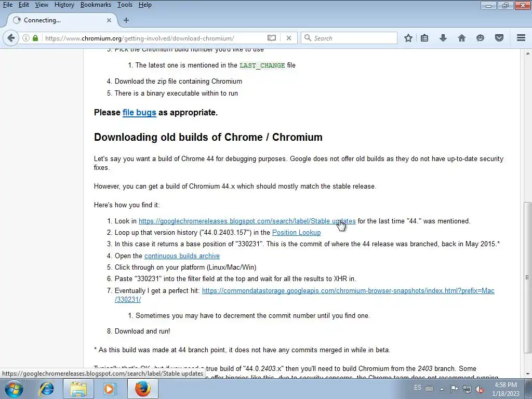Click the scrollbar down arrow
This screenshot has width=532, height=399.
click(x=527, y=374)
